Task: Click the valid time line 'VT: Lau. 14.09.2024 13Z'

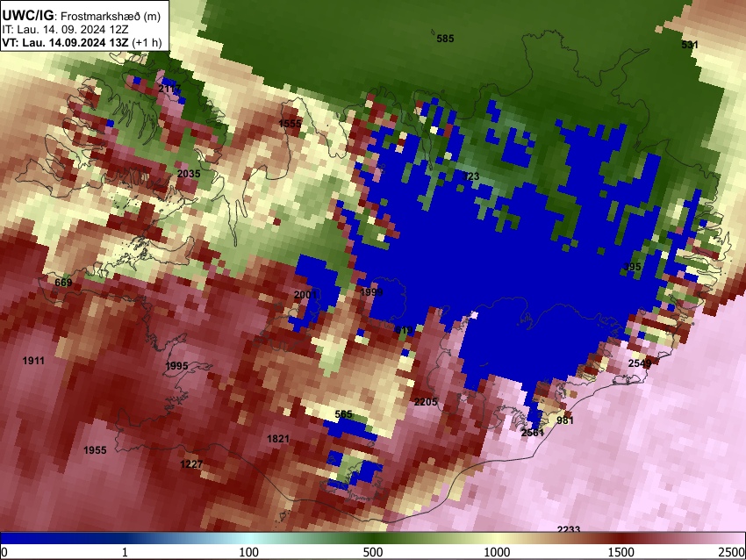Action: [x=65, y=42]
